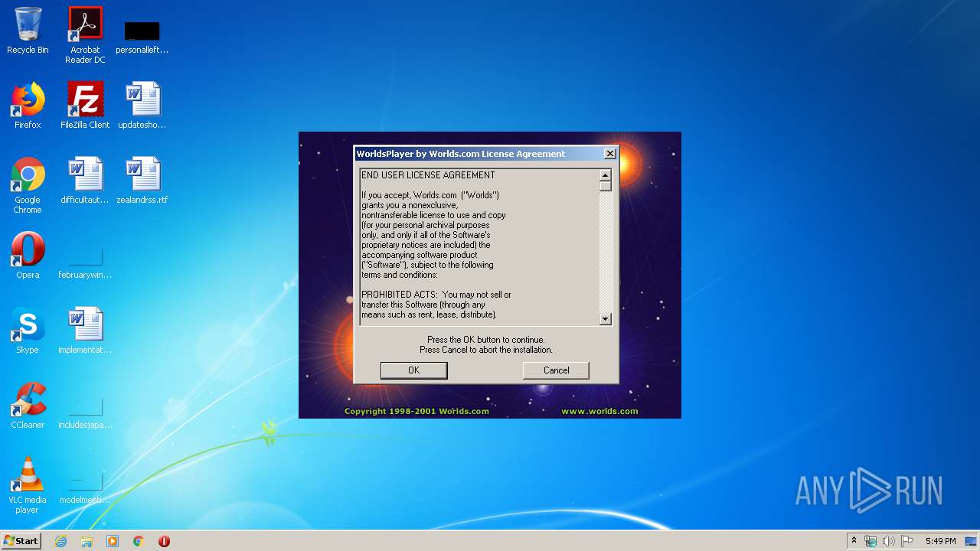Select the Firefox desktop shortcut

coord(28,106)
